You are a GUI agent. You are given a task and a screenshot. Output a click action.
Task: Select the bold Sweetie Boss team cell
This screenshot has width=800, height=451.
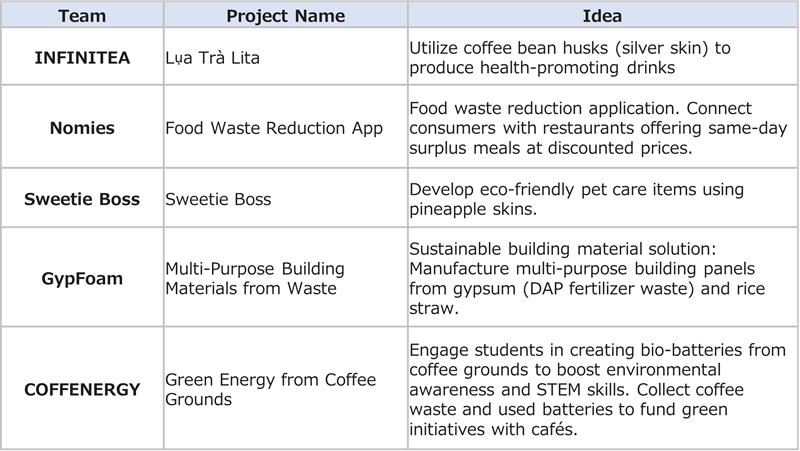click(82, 198)
